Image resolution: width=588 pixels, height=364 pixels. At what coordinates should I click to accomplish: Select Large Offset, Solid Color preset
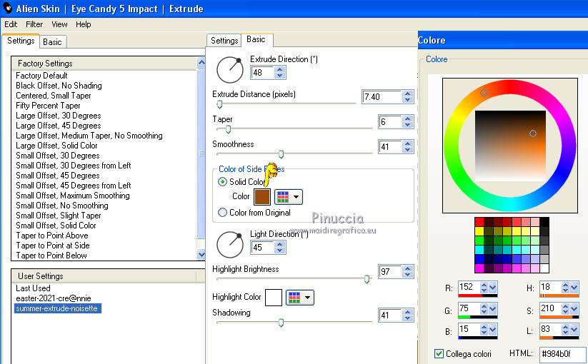coord(56,146)
